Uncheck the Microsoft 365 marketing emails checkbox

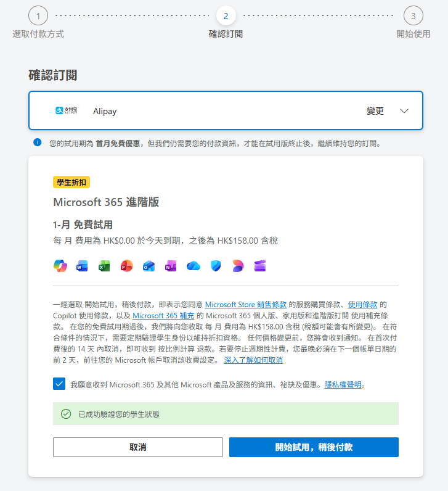[x=59, y=384]
